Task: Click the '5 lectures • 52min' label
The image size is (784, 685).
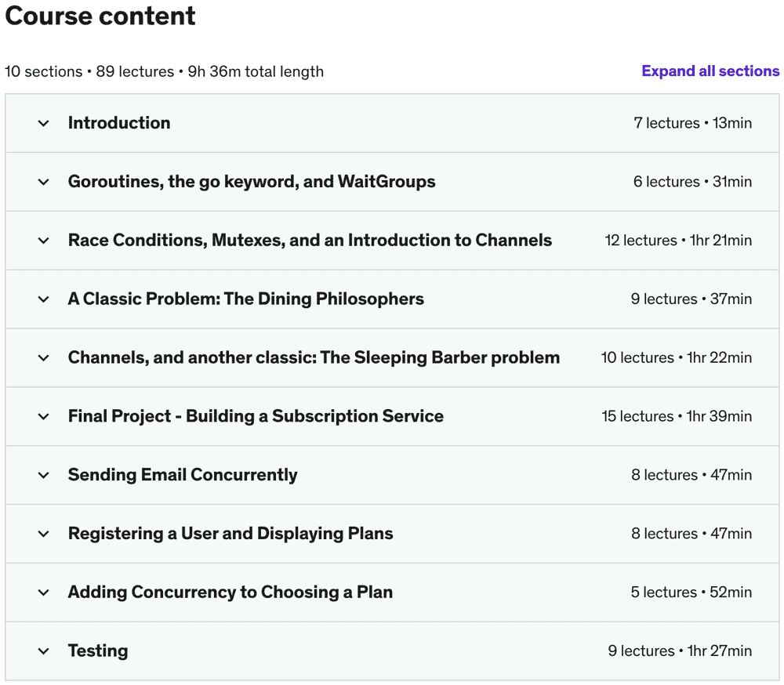Action: 691,593
